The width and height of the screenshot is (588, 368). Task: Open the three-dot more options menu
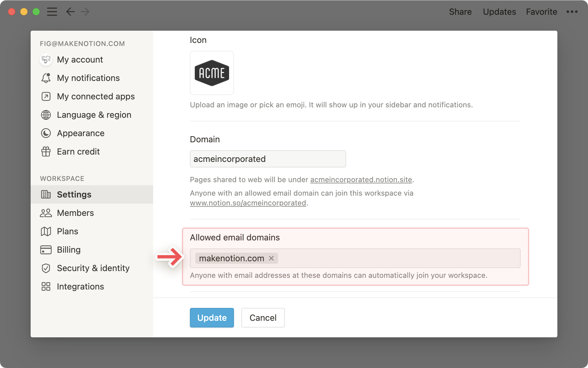pyautogui.click(x=572, y=12)
